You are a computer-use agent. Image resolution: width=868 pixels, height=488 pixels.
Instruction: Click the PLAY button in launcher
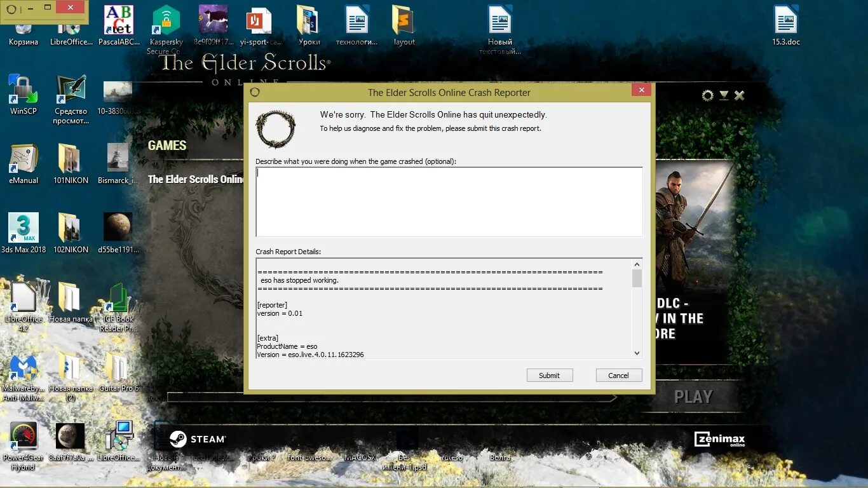pos(693,397)
